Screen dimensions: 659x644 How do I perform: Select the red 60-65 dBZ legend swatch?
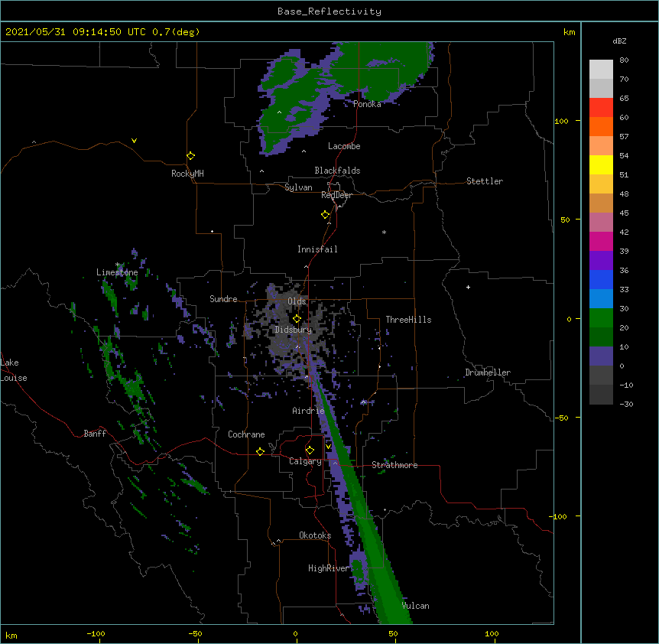click(601, 107)
